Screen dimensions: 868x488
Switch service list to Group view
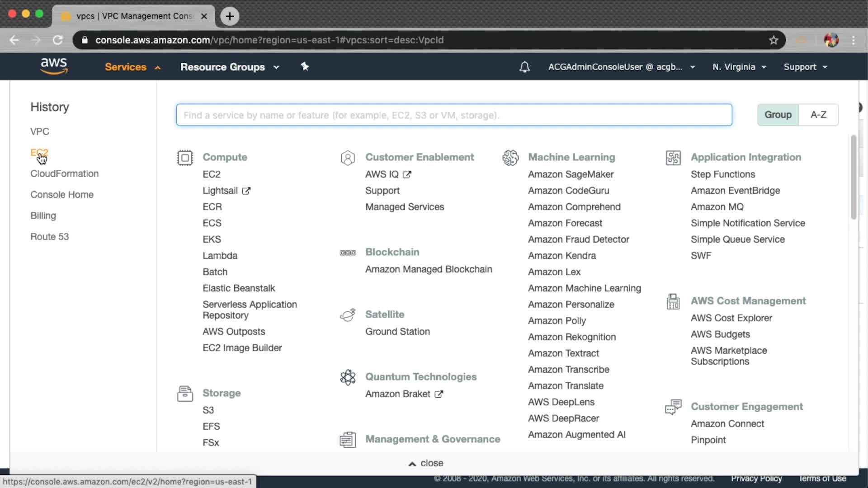point(778,115)
